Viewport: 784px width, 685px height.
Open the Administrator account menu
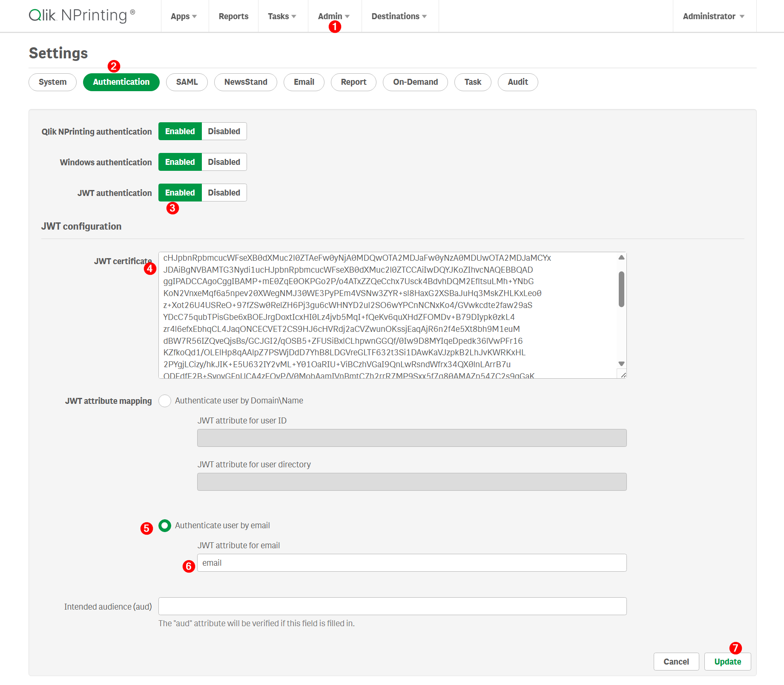coord(712,16)
